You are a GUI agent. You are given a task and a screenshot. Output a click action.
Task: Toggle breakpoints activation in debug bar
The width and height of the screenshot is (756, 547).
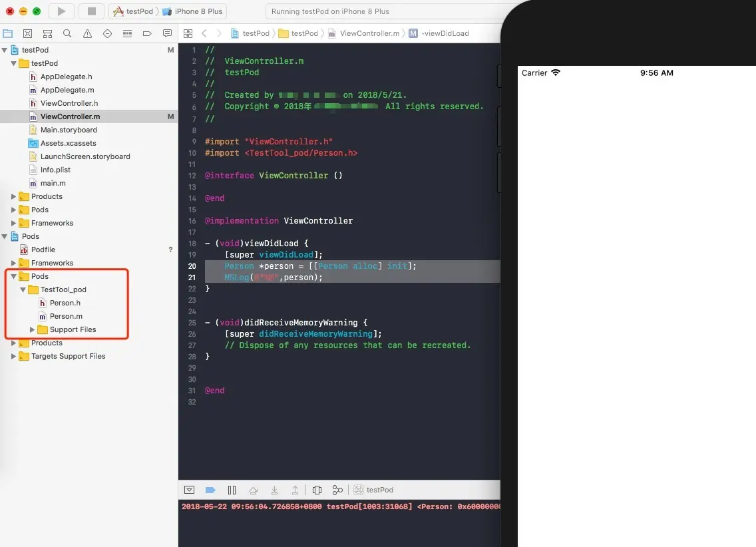pyautogui.click(x=210, y=490)
